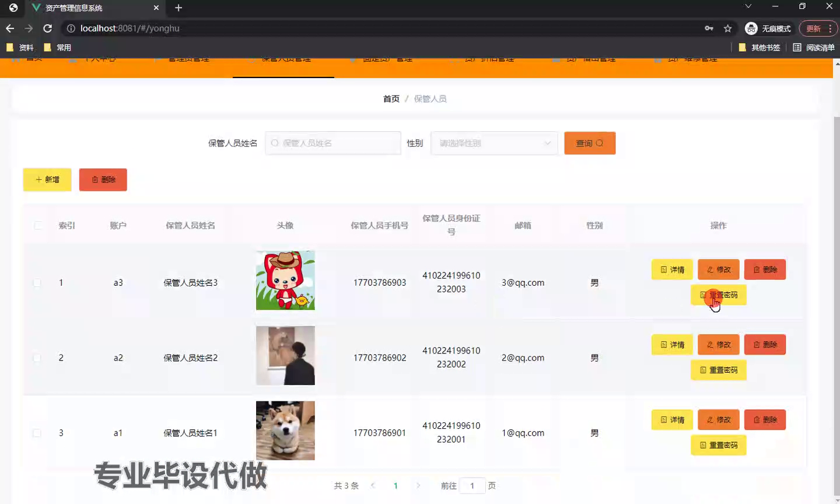Click 删除 in the a1 row
Image resolution: width=840 pixels, height=504 pixels.
pos(765,420)
